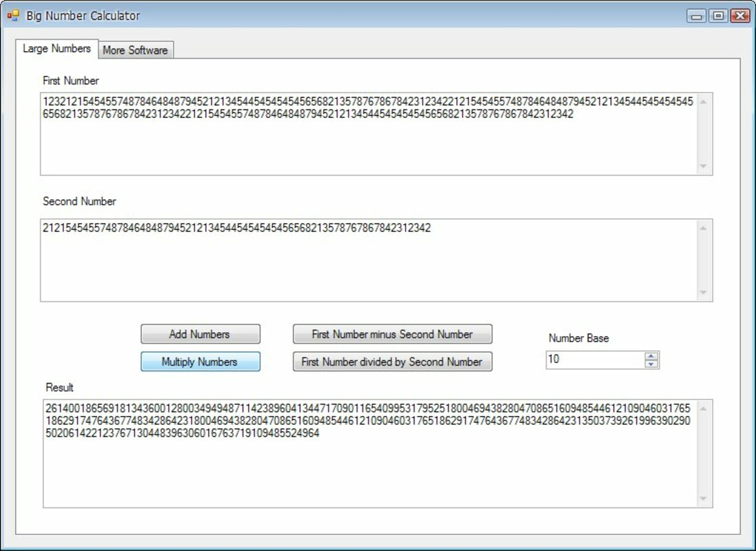
Task: Click Second Number scrollbar down arrow
Action: coord(704,293)
